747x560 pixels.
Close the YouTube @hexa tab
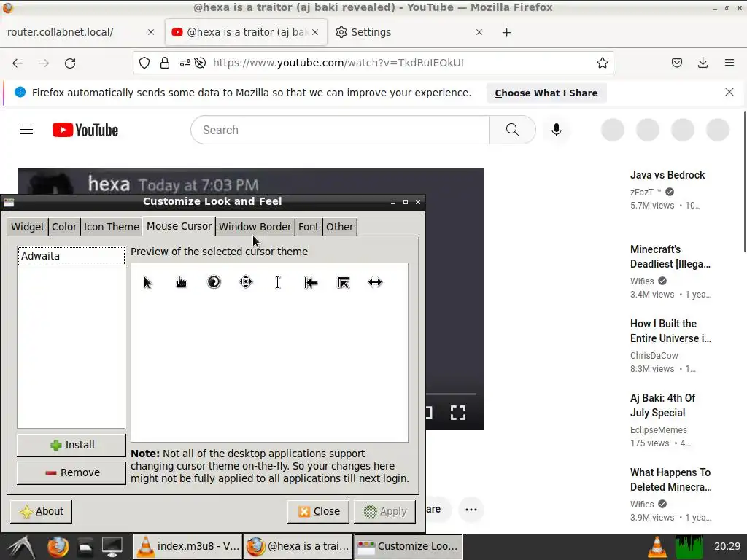(x=315, y=32)
